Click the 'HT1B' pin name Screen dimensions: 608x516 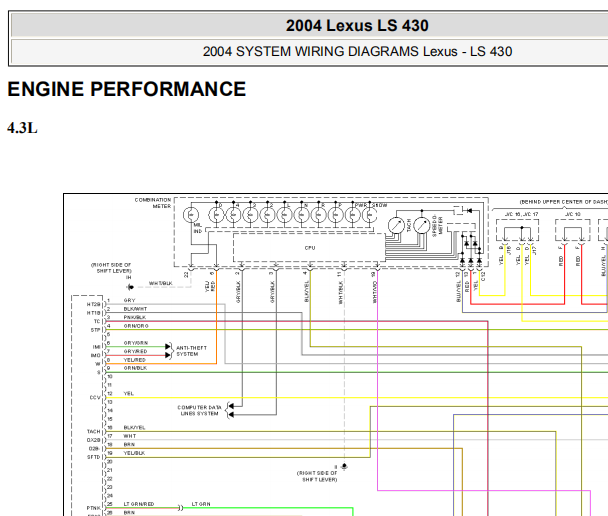tap(93, 313)
